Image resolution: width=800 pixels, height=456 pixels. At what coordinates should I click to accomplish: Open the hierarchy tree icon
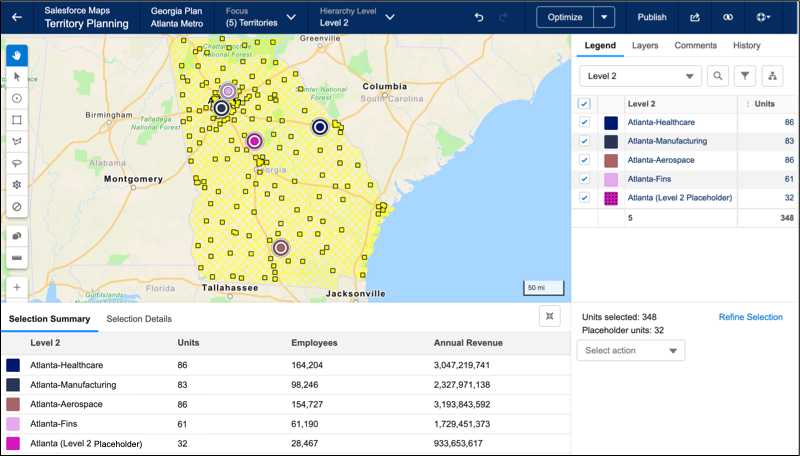point(772,76)
